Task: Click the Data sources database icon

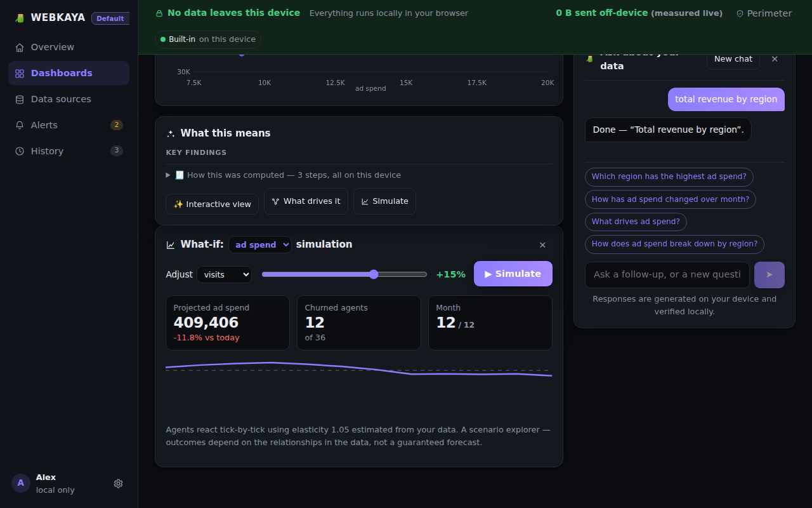Action: 20,99
